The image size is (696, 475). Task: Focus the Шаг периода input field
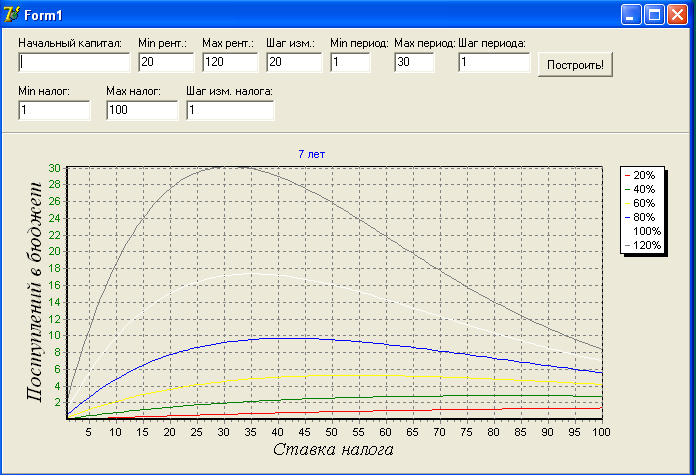coord(494,62)
